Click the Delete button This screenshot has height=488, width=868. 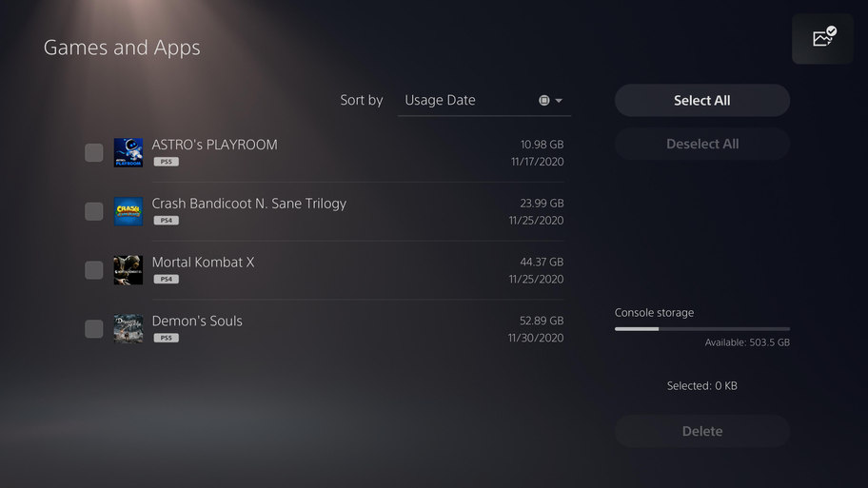(702, 431)
